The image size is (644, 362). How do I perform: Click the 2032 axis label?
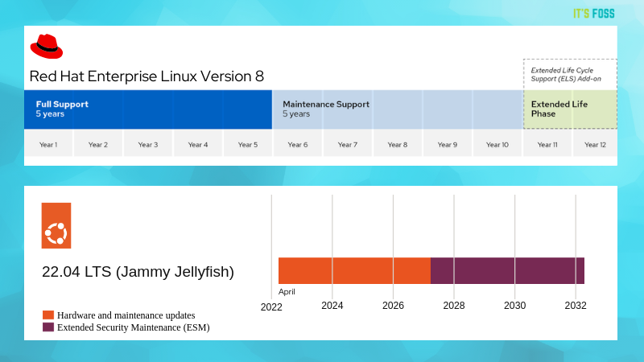pos(576,306)
